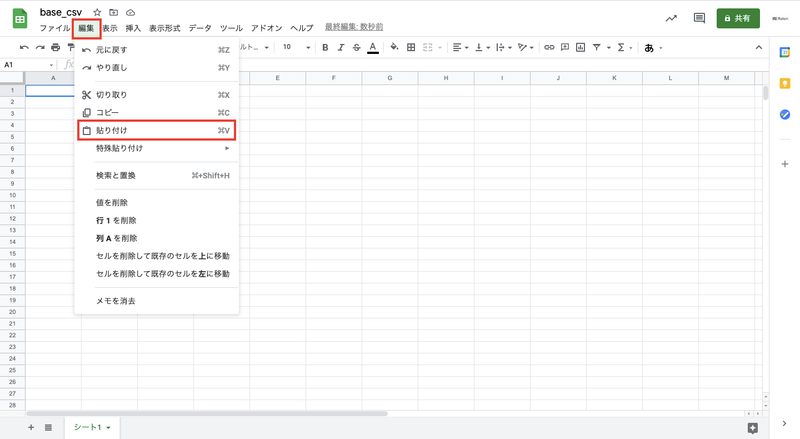
Task: Open horizontal align dropdown
Action: [x=460, y=47]
